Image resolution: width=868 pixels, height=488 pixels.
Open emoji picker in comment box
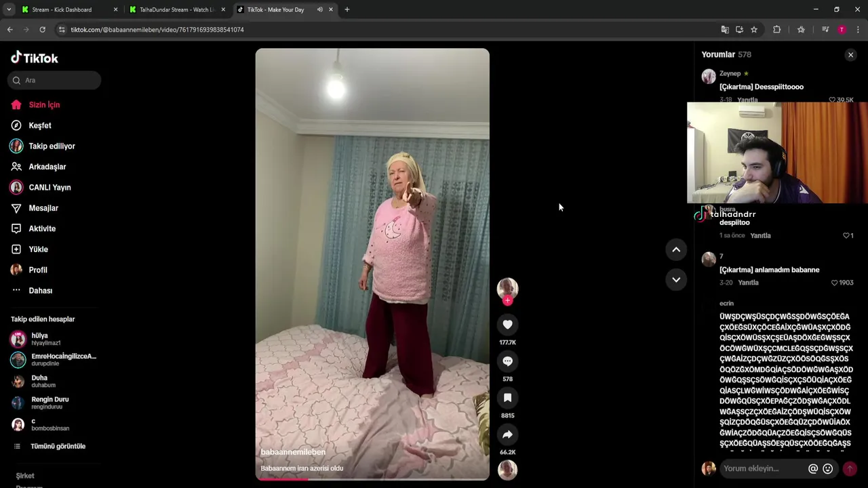(827, 468)
